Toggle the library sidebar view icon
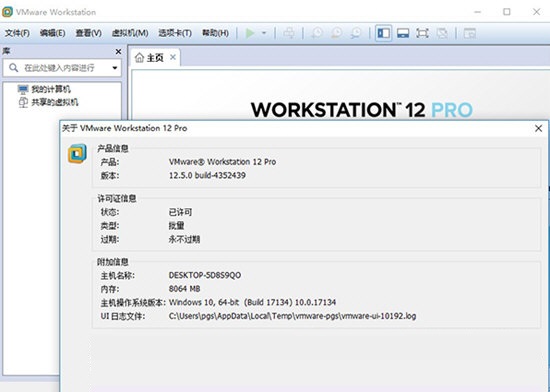This screenshot has height=392, width=550. tap(383, 33)
